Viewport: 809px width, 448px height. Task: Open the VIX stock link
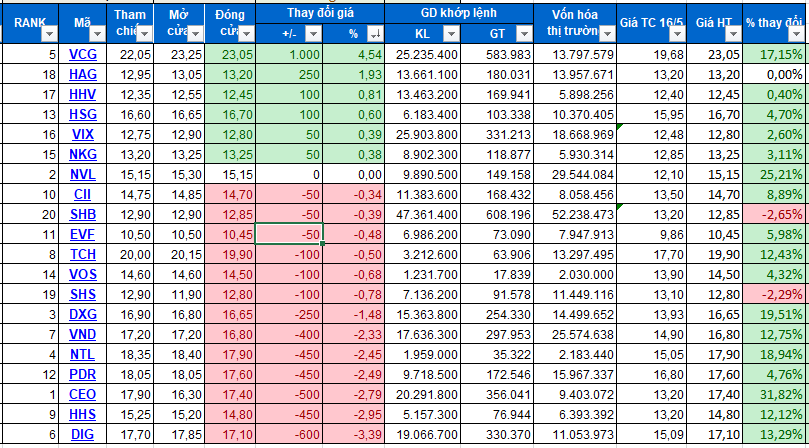83,135
